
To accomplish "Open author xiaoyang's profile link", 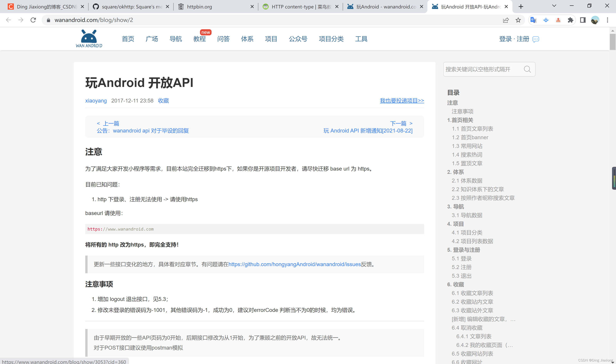I will click(x=96, y=101).
